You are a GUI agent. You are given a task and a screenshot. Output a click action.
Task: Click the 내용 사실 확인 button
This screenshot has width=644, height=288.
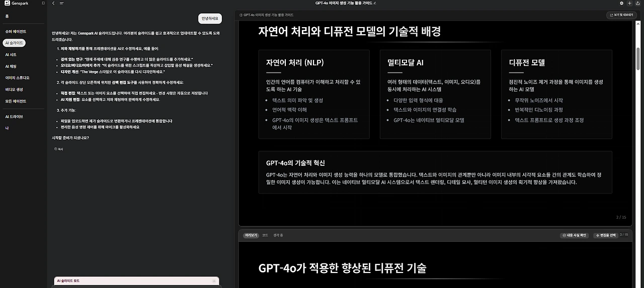[575, 235]
